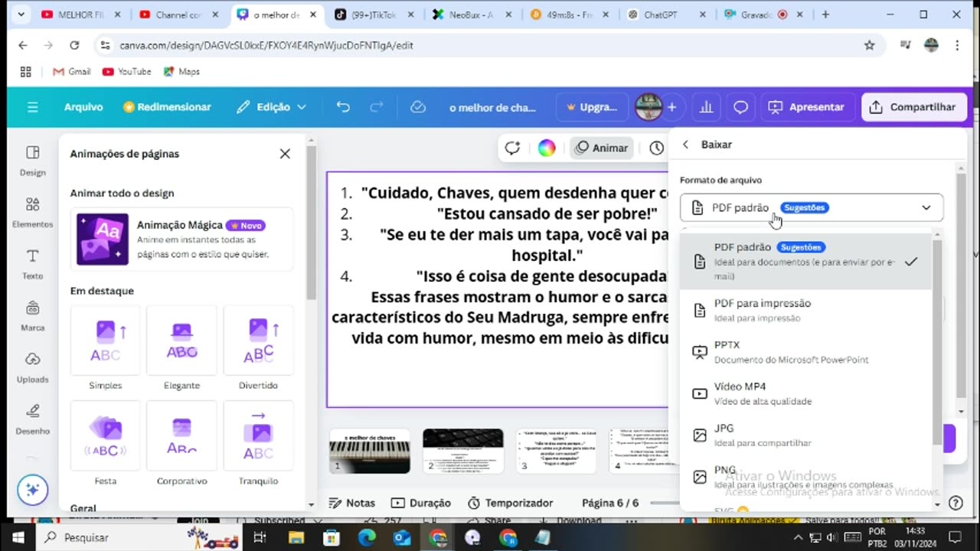The height and width of the screenshot is (551, 980).
Task: Apply the Corporativo animation
Action: [x=181, y=444]
